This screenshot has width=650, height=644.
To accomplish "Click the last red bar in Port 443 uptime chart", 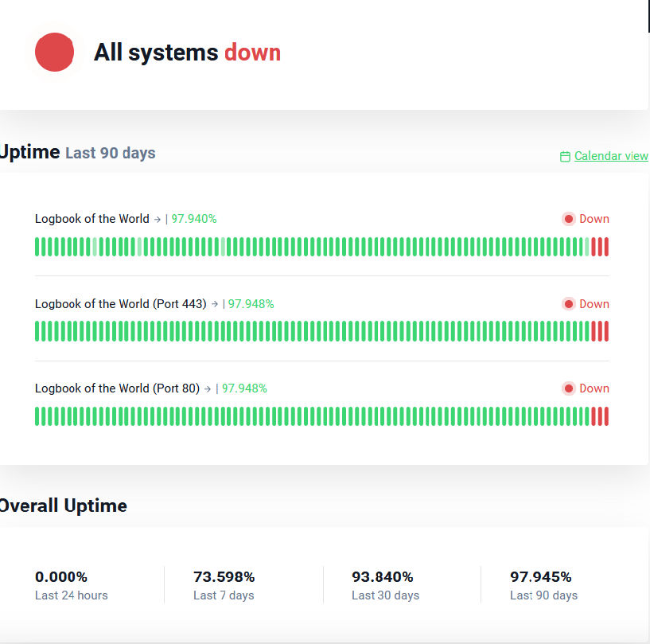I will (606, 331).
